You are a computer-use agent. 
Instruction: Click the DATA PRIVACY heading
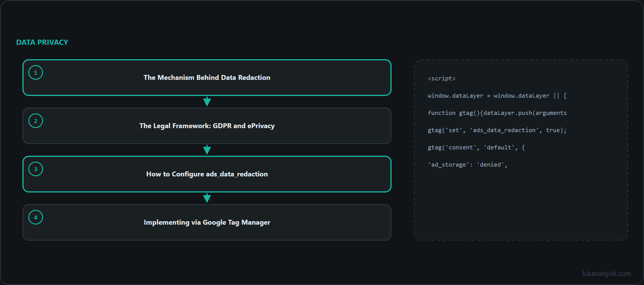click(42, 42)
